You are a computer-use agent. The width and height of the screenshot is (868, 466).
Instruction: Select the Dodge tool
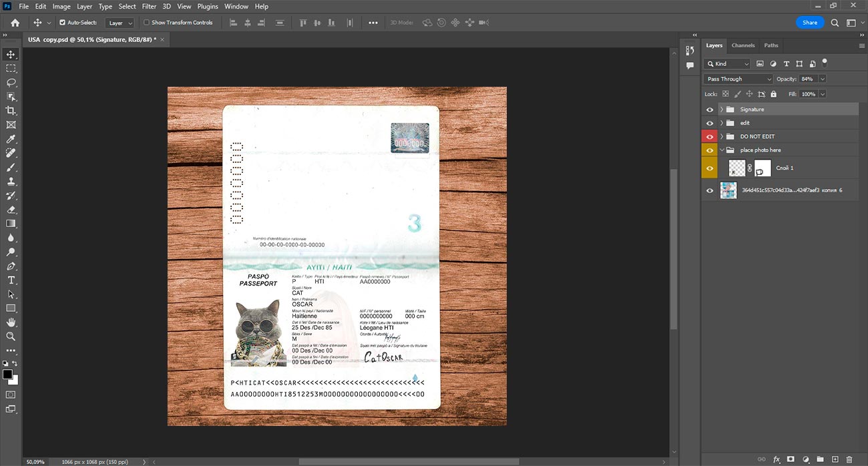point(11,252)
